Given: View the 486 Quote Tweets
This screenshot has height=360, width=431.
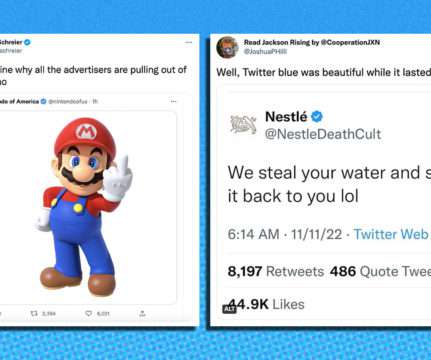Looking at the screenshot, I should [x=380, y=271].
